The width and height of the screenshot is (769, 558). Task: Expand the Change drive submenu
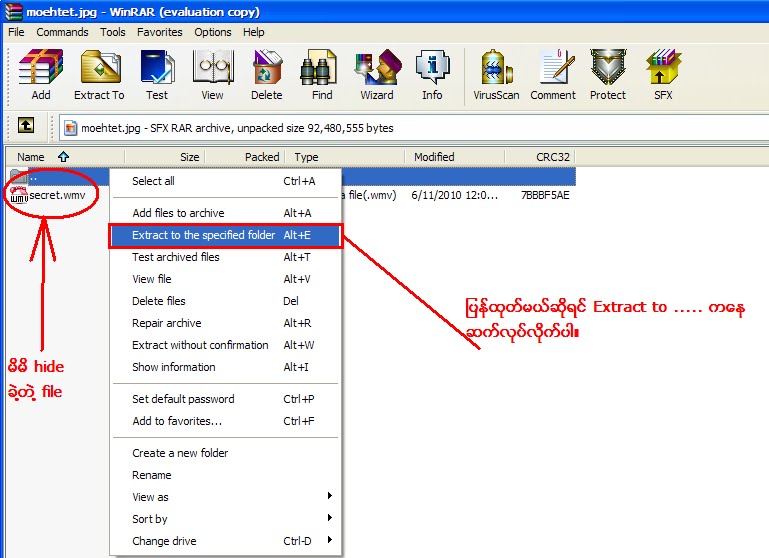pos(226,541)
